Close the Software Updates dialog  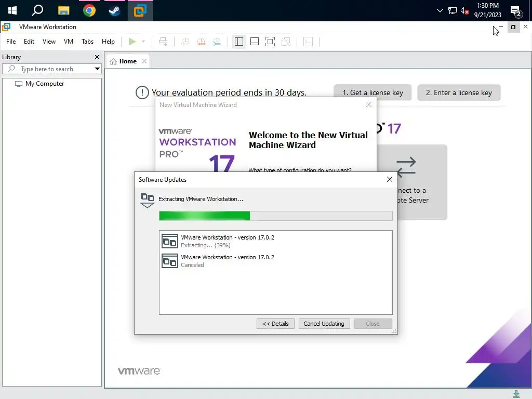tap(390, 179)
